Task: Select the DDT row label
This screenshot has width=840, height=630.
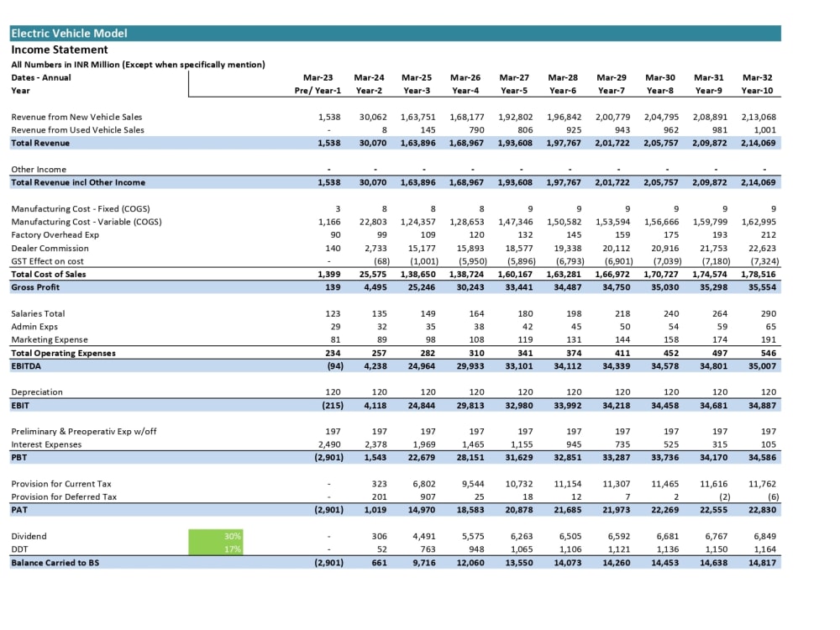Action: coord(19,549)
